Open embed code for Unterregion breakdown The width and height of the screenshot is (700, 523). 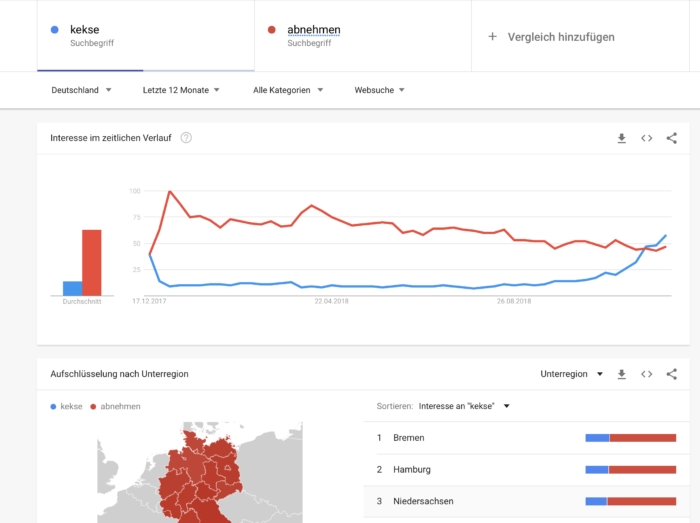click(x=646, y=374)
